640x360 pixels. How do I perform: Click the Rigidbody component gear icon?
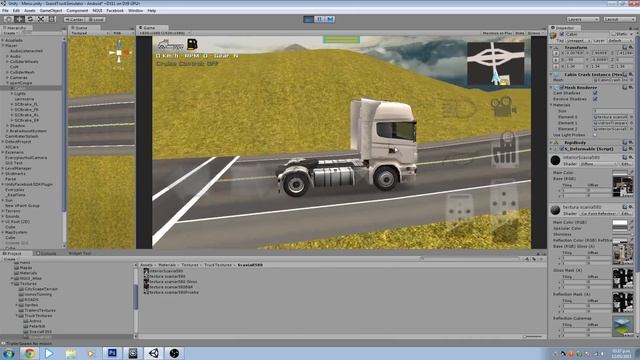630,142
